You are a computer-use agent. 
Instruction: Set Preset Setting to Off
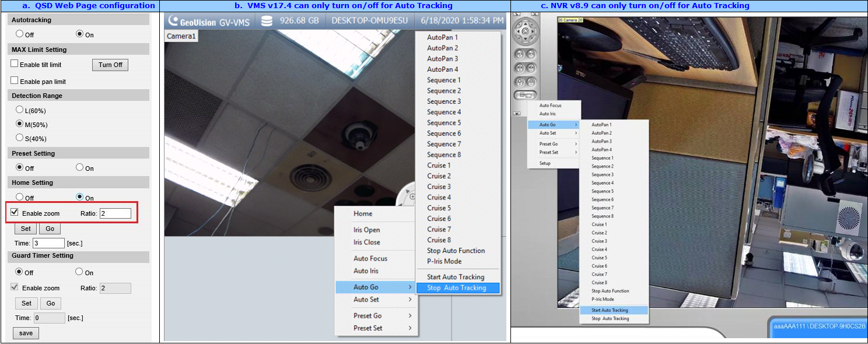click(20, 167)
